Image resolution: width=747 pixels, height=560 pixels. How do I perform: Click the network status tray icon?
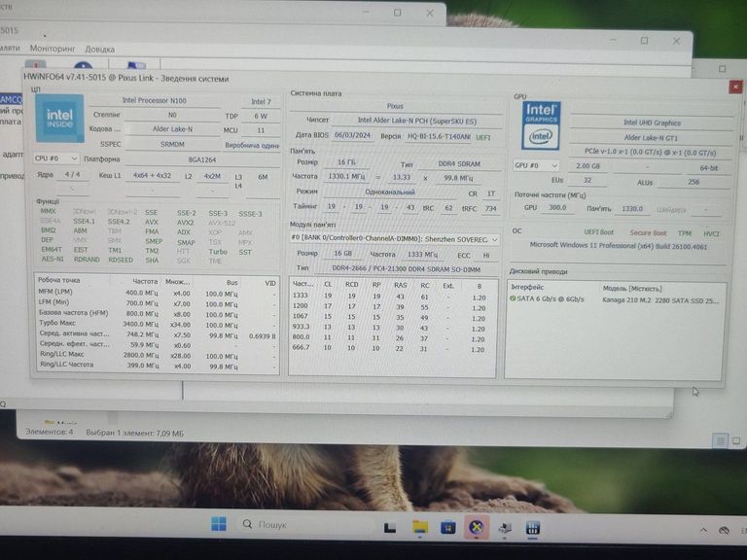pyautogui.click(x=724, y=530)
